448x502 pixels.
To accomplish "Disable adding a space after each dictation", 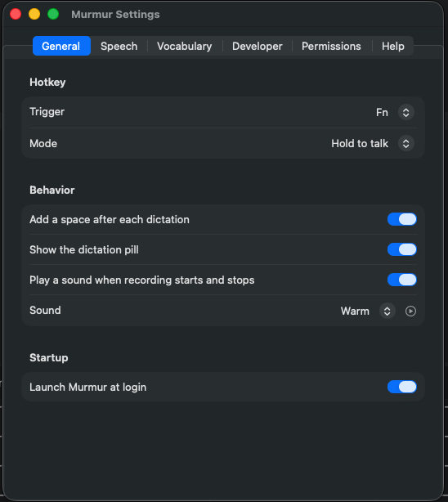I will [x=402, y=219].
